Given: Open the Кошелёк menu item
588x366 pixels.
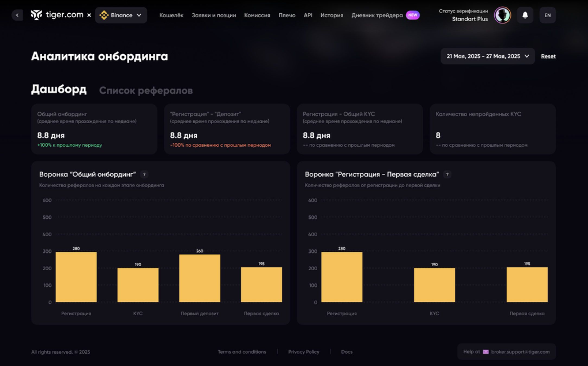Looking at the screenshot, I should (x=171, y=15).
